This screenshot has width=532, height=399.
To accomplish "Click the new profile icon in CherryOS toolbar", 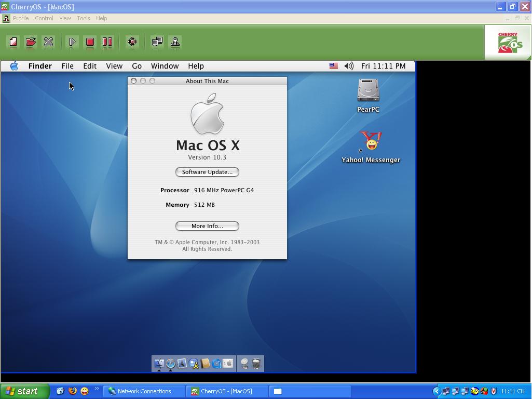I will click(x=13, y=42).
